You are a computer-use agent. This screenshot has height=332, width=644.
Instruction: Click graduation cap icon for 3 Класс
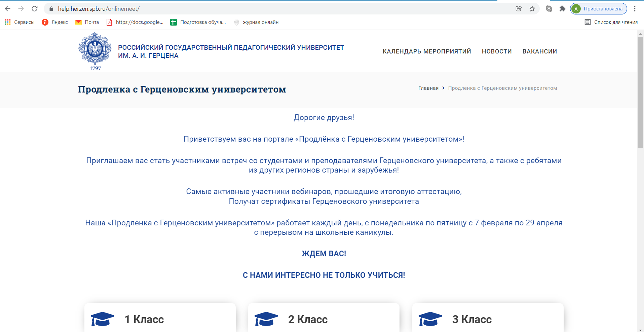click(430, 319)
